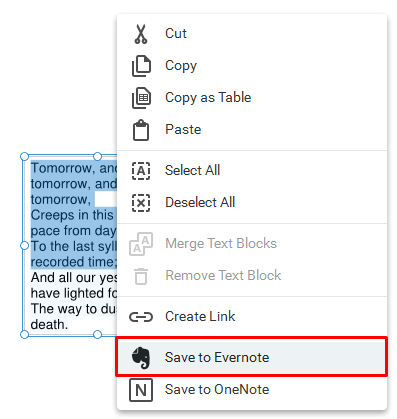Choose the Save to OneNote label

[x=217, y=389]
